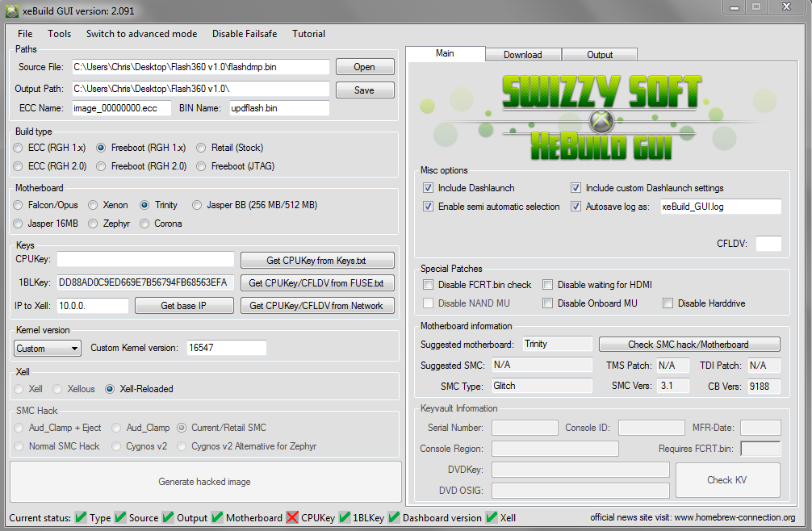The height and width of the screenshot is (531, 812).
Task: Click Get base IP button
Action: point(184,306)
